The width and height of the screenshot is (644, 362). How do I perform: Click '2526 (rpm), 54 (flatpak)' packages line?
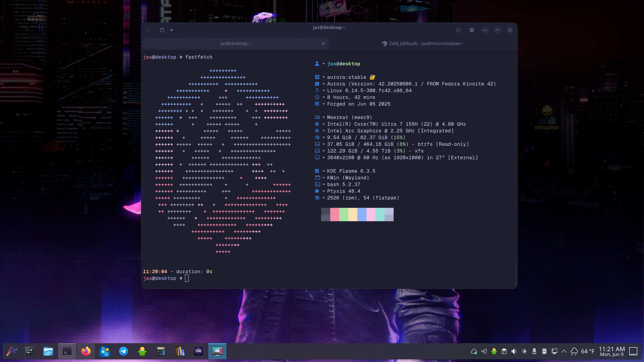(363, 198)
